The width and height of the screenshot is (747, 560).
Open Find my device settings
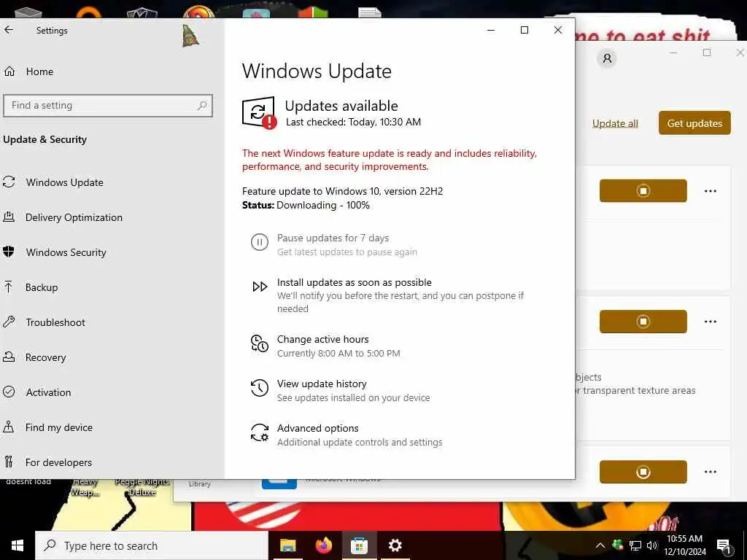[58, 427]
